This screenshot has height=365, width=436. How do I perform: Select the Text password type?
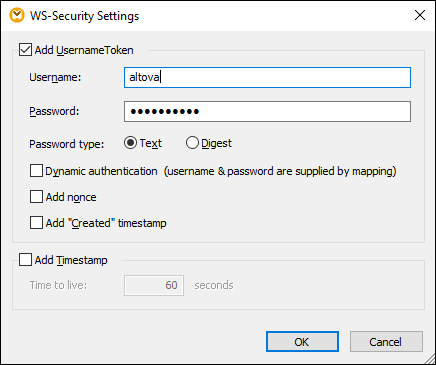[x=130, y=143]
